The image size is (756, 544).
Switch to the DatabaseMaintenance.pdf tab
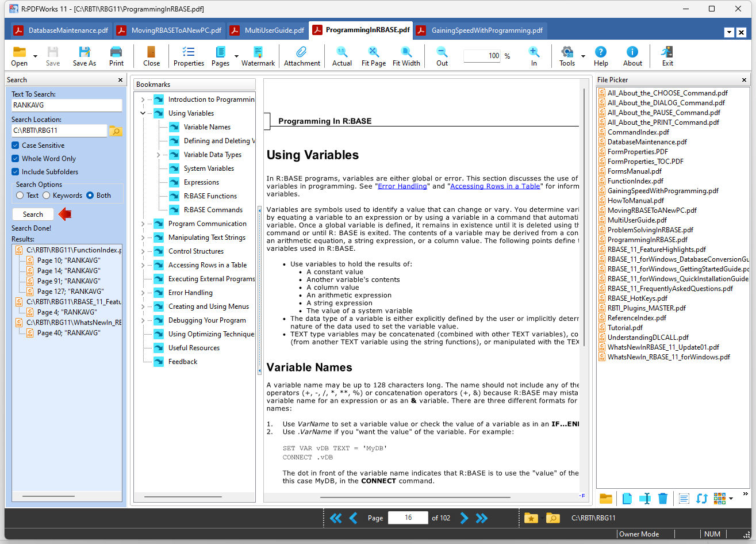[x=61, y=30]
